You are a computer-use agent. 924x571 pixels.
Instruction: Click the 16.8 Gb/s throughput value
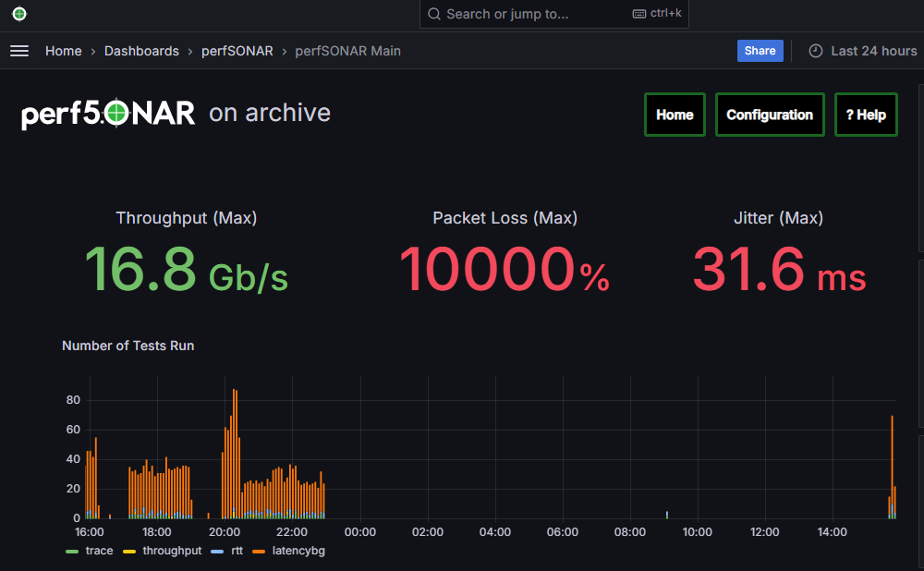tap(187, 270)
